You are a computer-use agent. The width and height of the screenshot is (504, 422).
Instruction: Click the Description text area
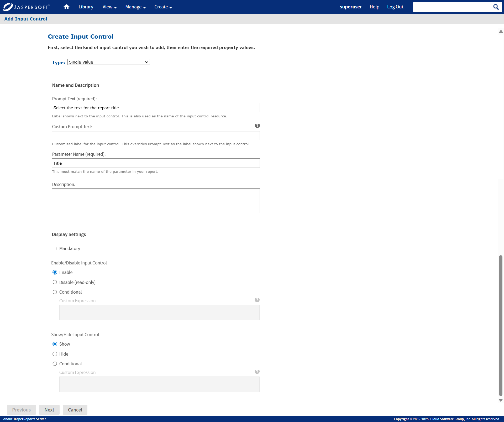[x=156, y=201]
